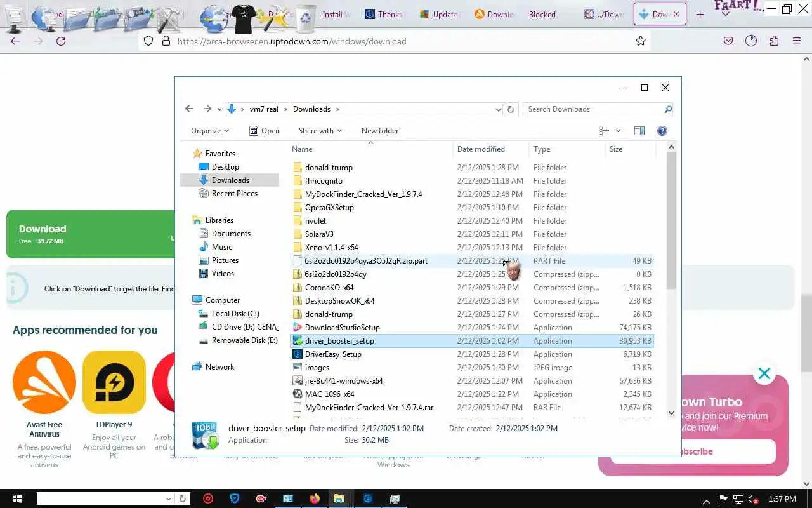Click the search magnifier in Explorer
Image resolution: width=812 pixels, height=508 pixels.
[x=667, y=109]
